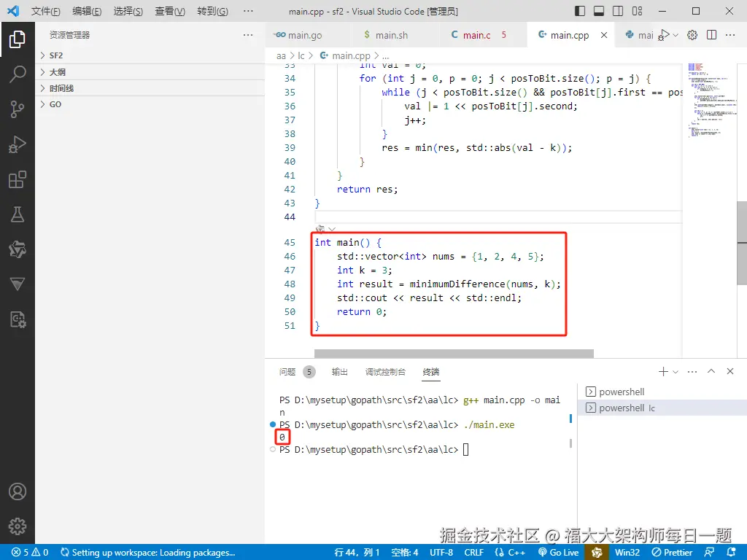This screenshot has height=560, width=747.
Task: Switch to 调试控制台 debug console tab
Action: [385, 372]
